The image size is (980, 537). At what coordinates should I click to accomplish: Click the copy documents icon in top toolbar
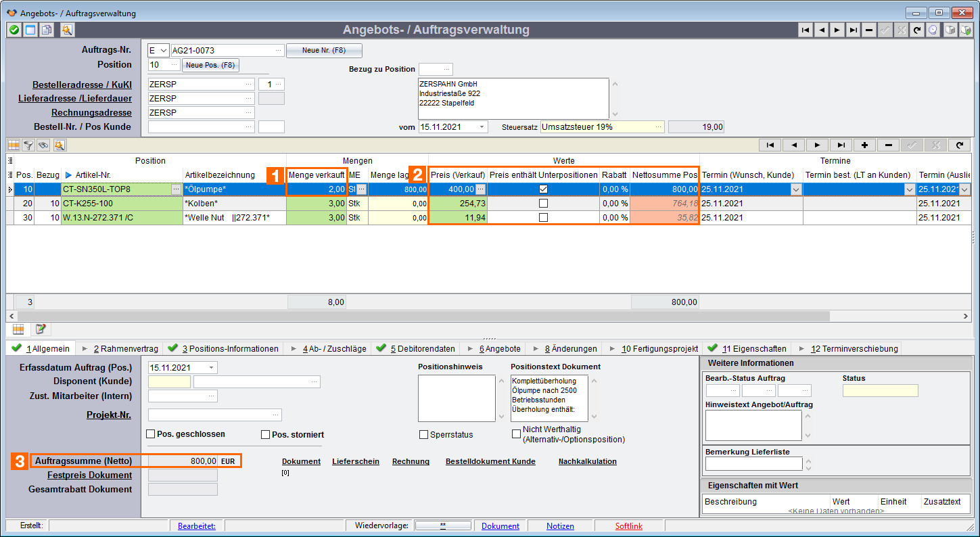pyautogui.click(x=46, y=30)
